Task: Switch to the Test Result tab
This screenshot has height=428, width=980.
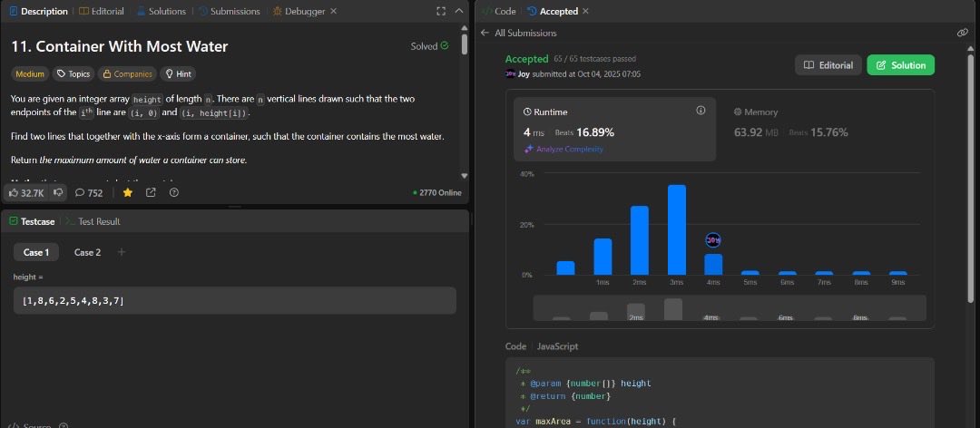Action: point(93,221)
